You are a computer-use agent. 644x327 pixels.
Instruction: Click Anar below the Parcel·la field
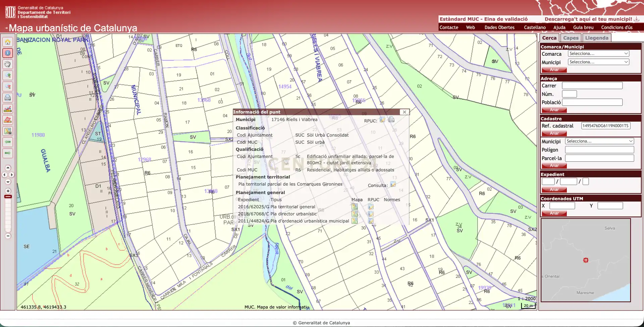coord(554,166)
